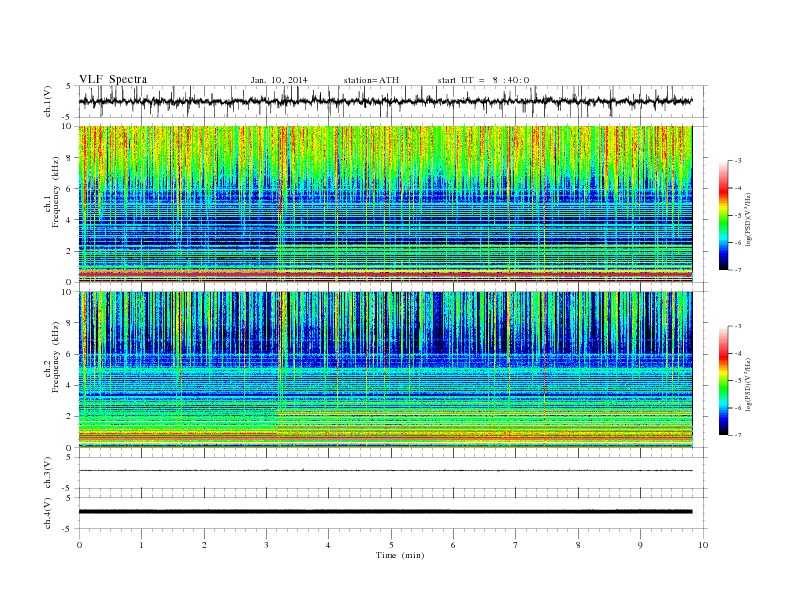Click the '10' tick on the time axis
The image size is (792, 612).
[x=703, y=545]
